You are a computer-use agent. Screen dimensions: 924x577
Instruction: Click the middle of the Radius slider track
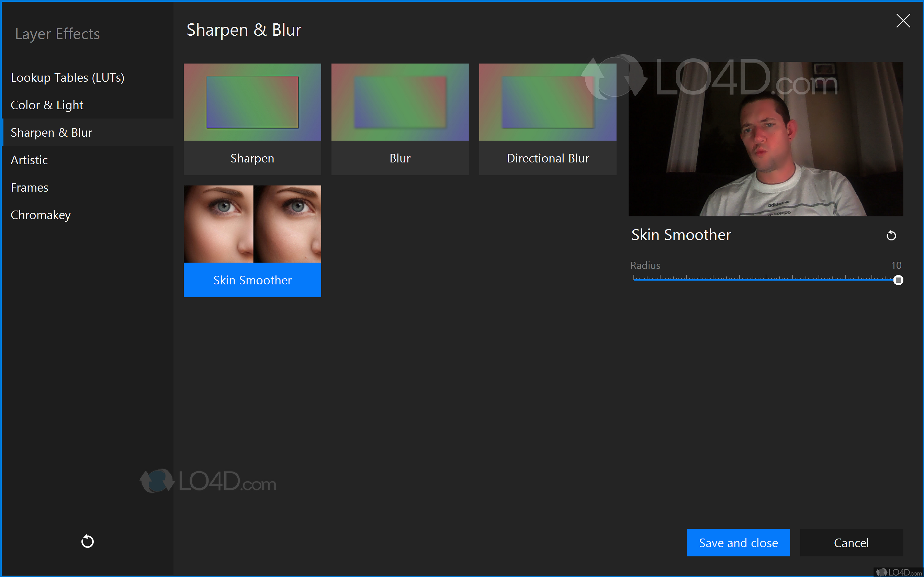point(766,280)
